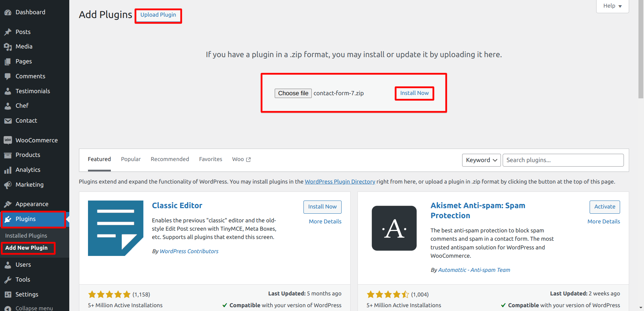Activate the Akismet Anti-spam plugin
Viewport: 644px width, 311px height.
pos(605,207)
